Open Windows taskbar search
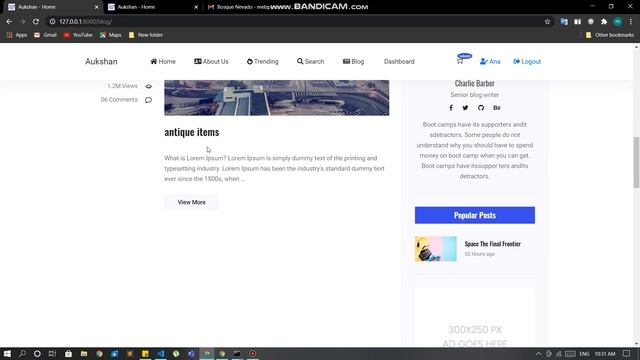 pyautogui.click(x=22, y=353)
